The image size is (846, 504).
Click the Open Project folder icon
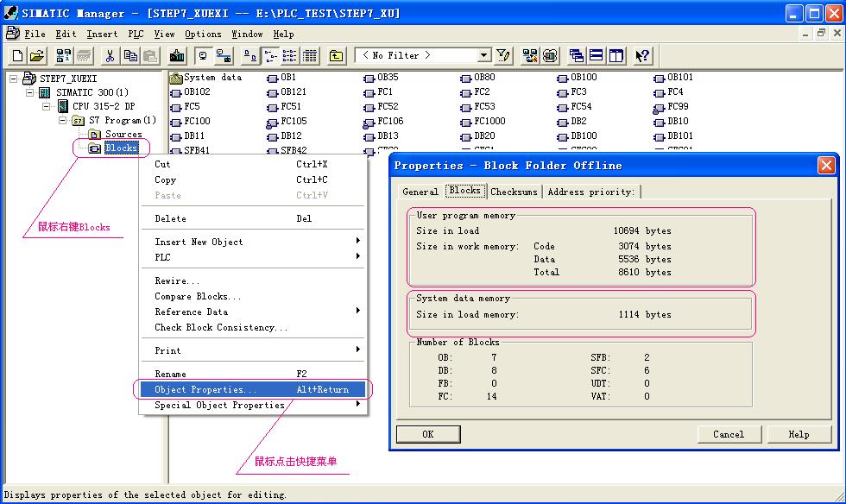37,55
